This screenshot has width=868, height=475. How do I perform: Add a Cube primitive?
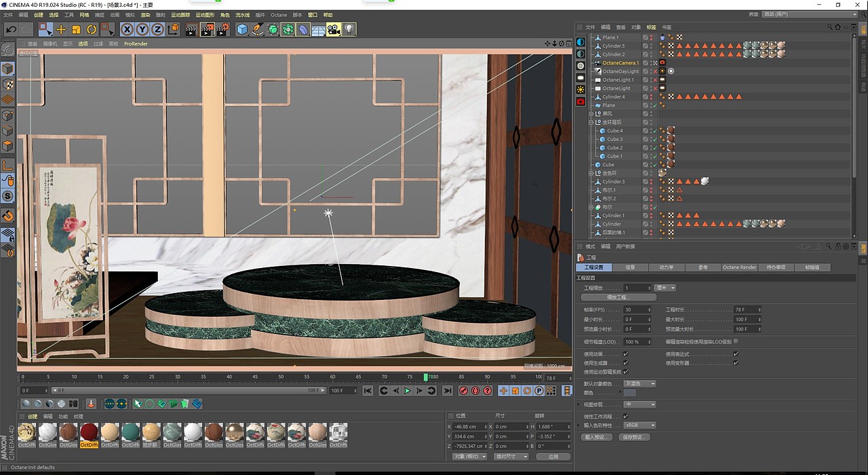[x=242, y=29]
